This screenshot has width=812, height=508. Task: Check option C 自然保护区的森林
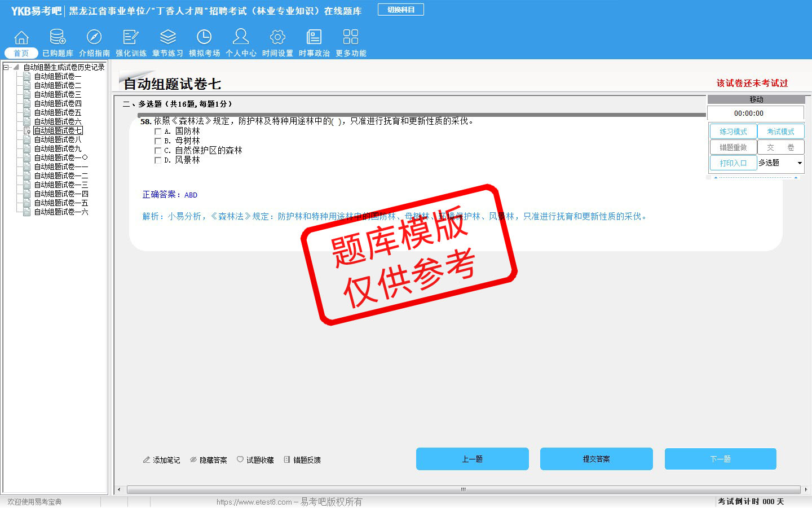pyautogui.click(x=158, y=151)
